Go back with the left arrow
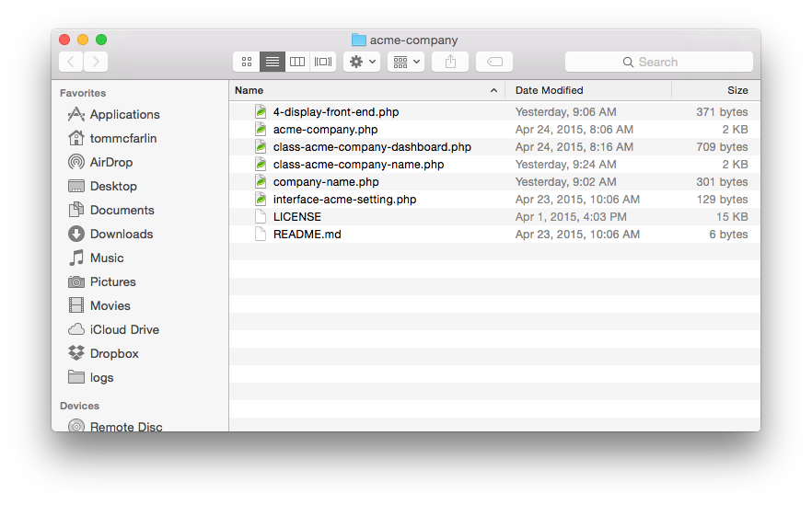This screenshot has width=812, height=505. pyautogui.click(x=71, y=63)
